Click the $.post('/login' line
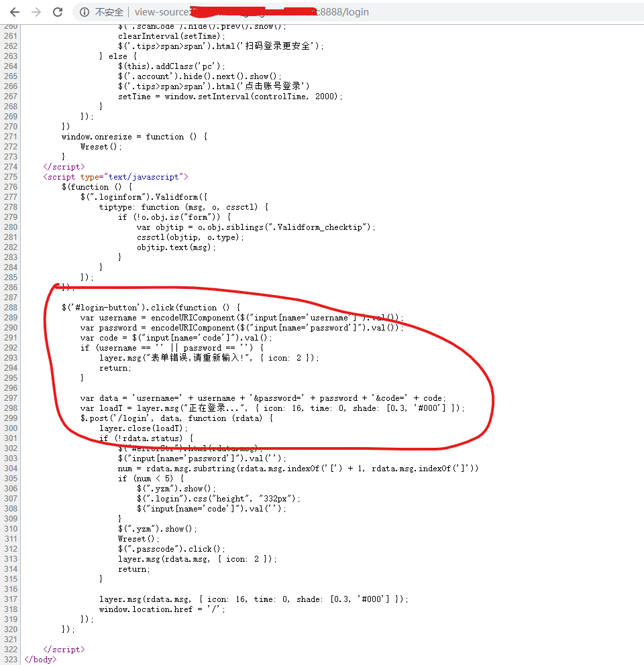 click(x=176, y=418)
